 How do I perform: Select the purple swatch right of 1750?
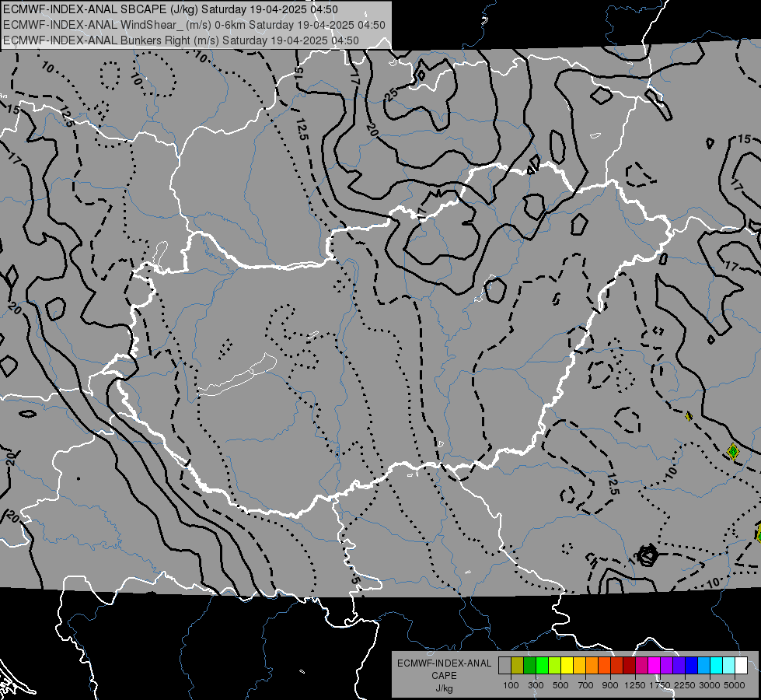[x=667, y=666]
